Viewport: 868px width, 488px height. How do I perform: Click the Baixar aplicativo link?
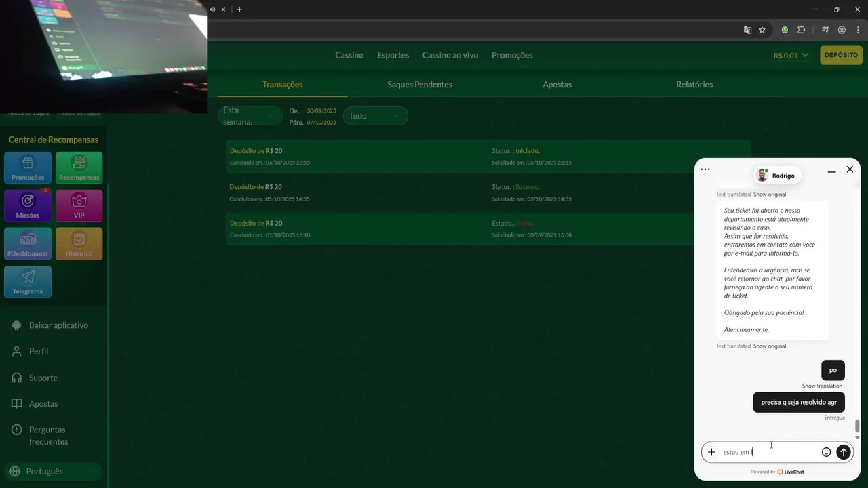pyautogui.click(x=58, y=325)
